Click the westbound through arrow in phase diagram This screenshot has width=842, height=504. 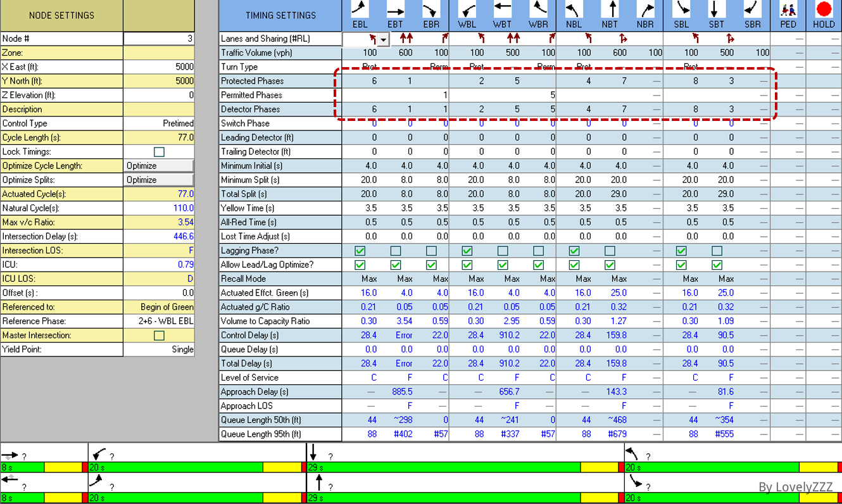click(x=9, y=480)
